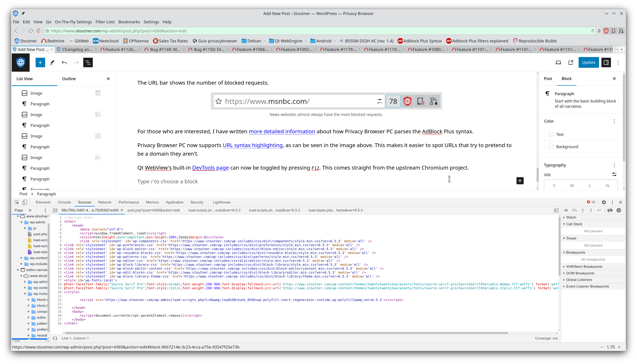Open WordPress editor Options three-dot menu
The image size is (637, 364).
point(618,62)
